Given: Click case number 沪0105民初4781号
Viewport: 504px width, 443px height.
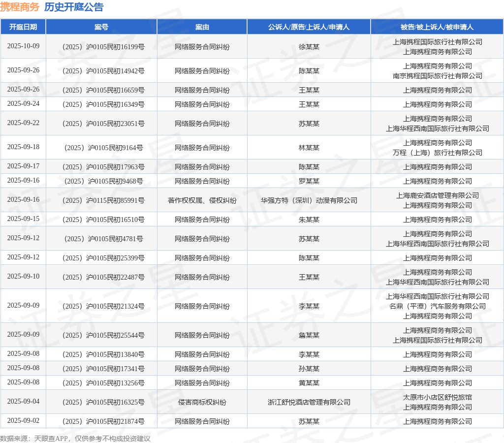Looking at the screenshot, I should (103, 239).
